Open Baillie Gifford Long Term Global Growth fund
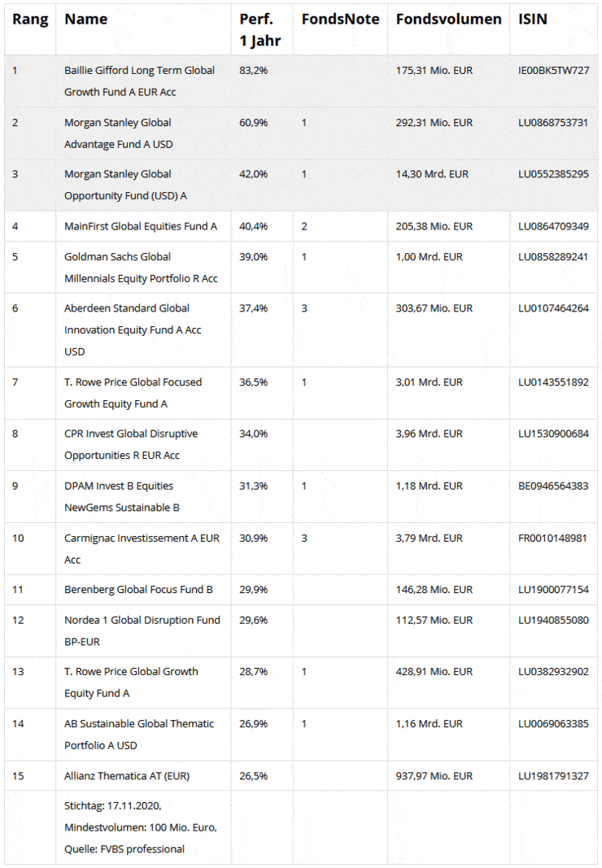The height and width of the screenshot is (868, 602). pyautogui.click(x=139, y=81)
